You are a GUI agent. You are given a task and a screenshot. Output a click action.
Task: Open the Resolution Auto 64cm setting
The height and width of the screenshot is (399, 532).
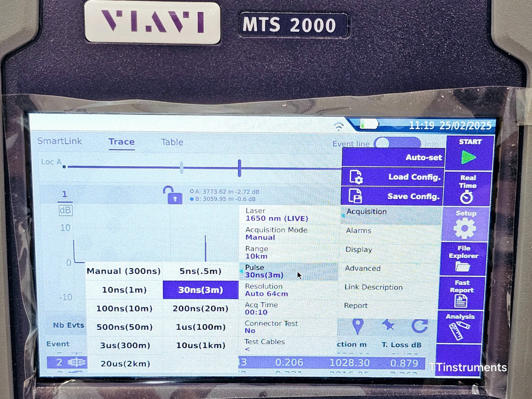click(289, 290)
